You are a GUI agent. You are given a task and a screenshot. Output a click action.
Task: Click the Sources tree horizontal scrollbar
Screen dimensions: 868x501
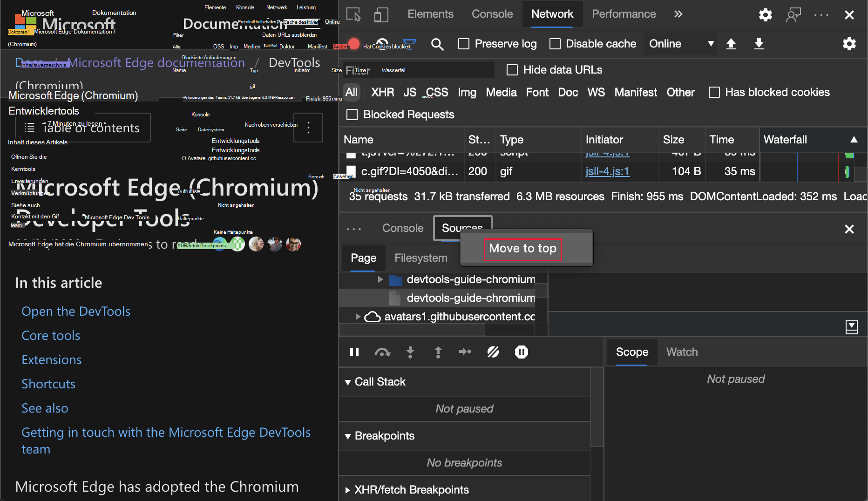coord(412,330)
